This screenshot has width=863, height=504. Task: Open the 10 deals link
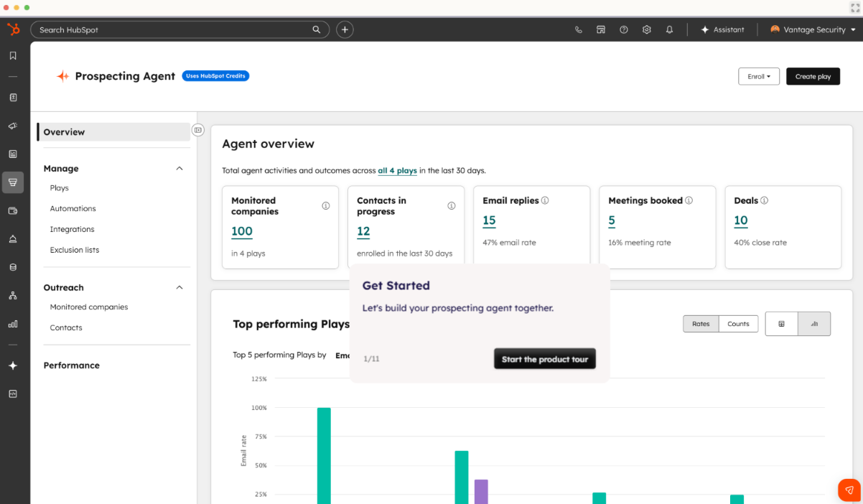click(x=741, y=220)
